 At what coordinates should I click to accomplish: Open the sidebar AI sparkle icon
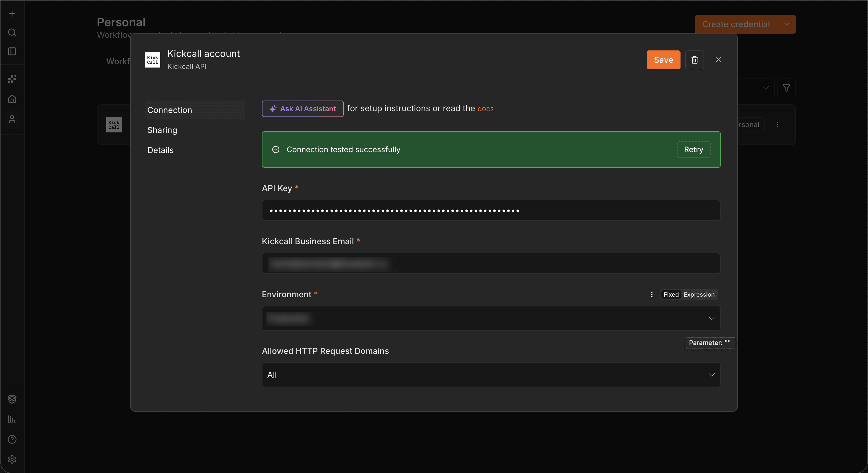point(12,79)
